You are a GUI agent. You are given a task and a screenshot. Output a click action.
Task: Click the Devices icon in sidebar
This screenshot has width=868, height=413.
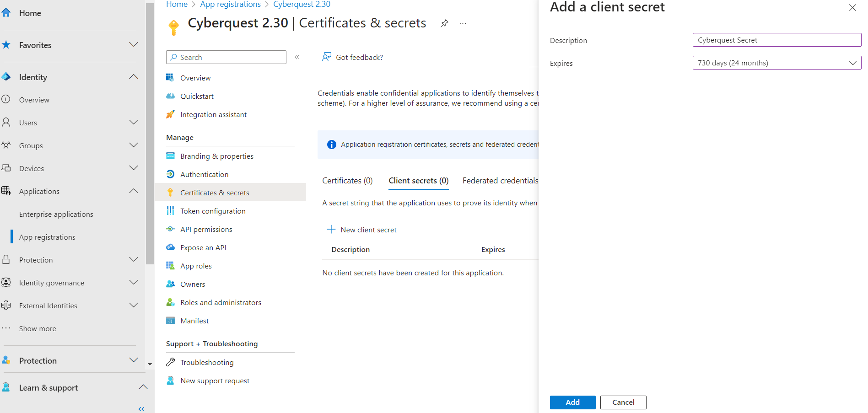6,168
